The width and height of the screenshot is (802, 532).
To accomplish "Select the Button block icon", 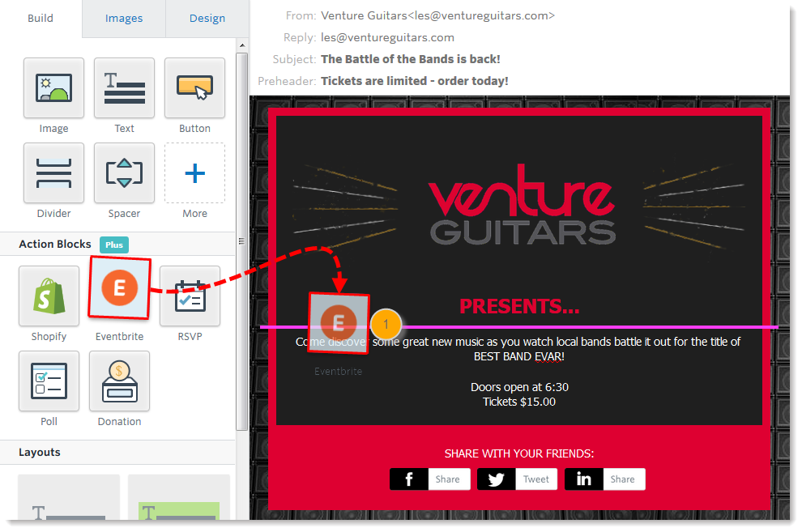I will pos(195,88).
